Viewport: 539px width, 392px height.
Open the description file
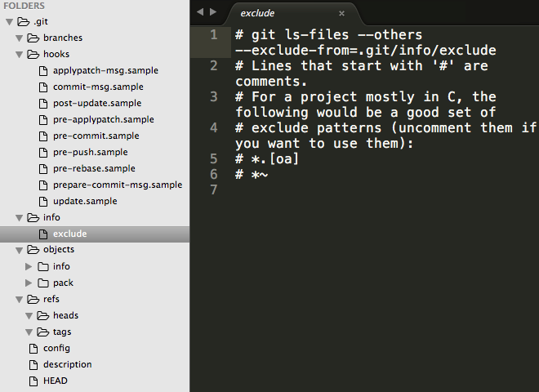point(67,364)
